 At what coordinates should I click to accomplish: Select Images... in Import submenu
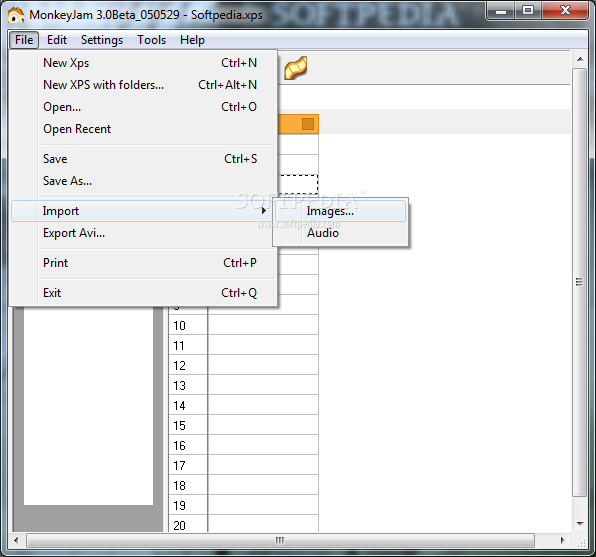341,211
